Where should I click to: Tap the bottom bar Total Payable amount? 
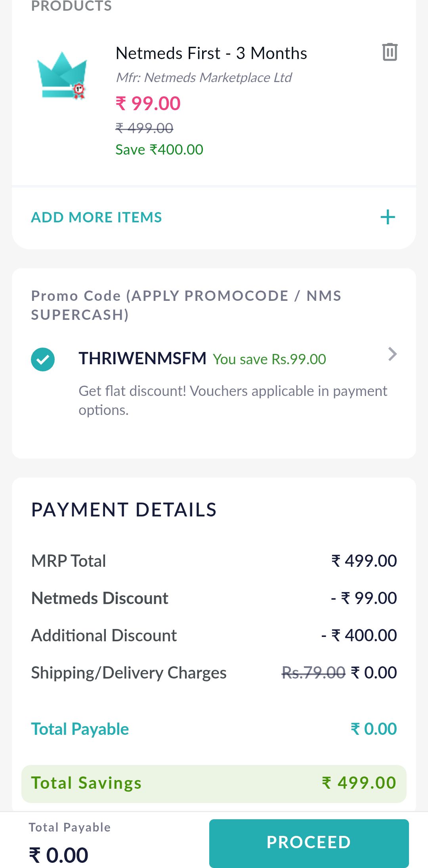59,855
